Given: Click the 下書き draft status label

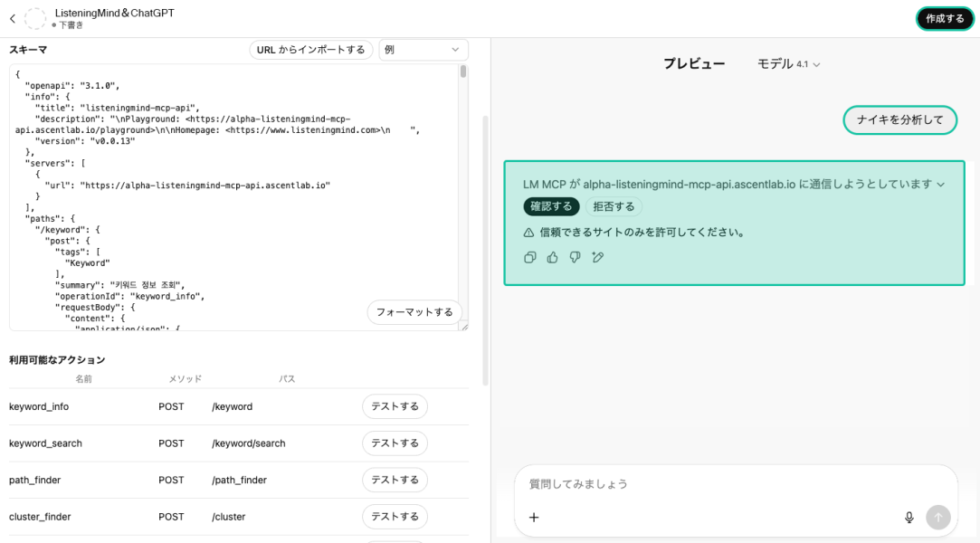Looking at the screenshot, I should pyautogui.click(x=71, y=25).
